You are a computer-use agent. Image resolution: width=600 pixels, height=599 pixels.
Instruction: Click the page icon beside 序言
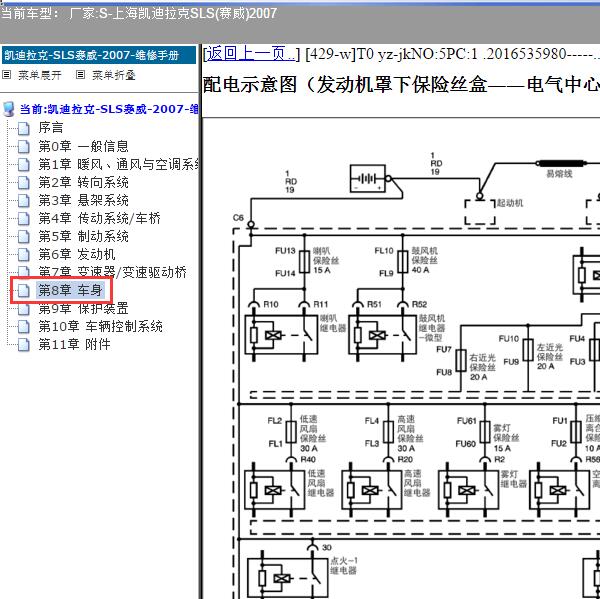24,129
